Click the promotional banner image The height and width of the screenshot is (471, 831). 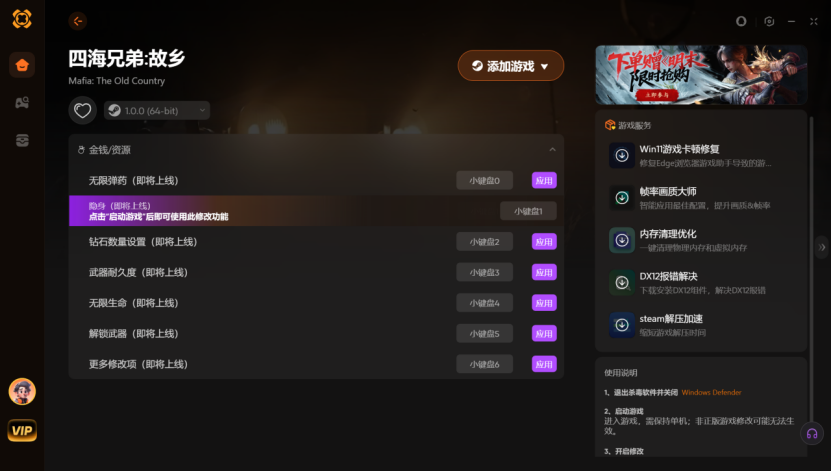701,75
